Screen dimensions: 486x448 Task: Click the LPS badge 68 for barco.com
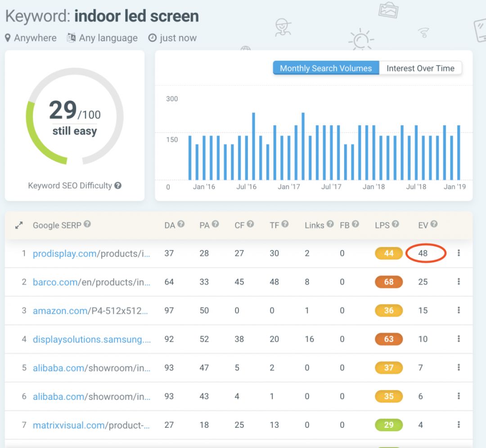tap(389, 282)
